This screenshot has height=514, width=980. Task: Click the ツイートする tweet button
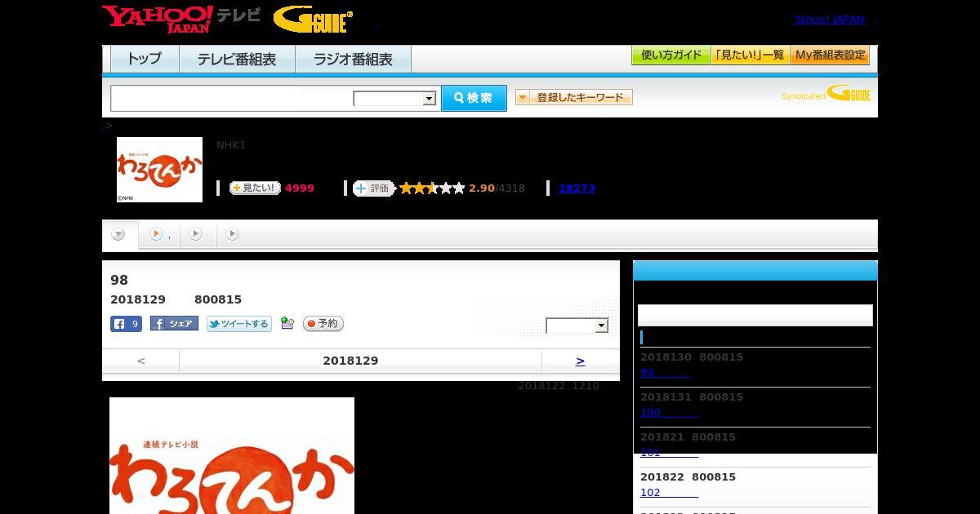click(x=238, y=324)
